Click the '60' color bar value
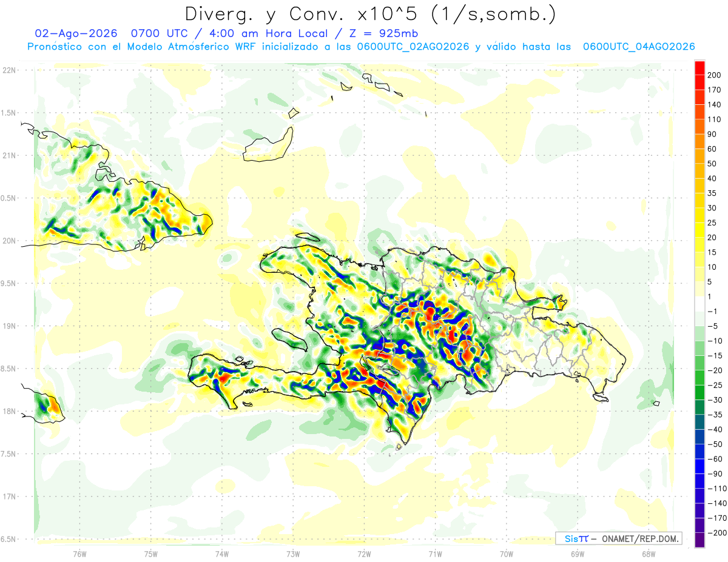 click(712, 149)
